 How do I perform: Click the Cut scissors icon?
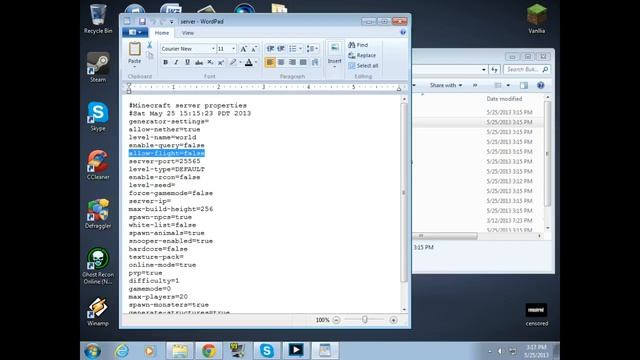[x=149, y=45]
